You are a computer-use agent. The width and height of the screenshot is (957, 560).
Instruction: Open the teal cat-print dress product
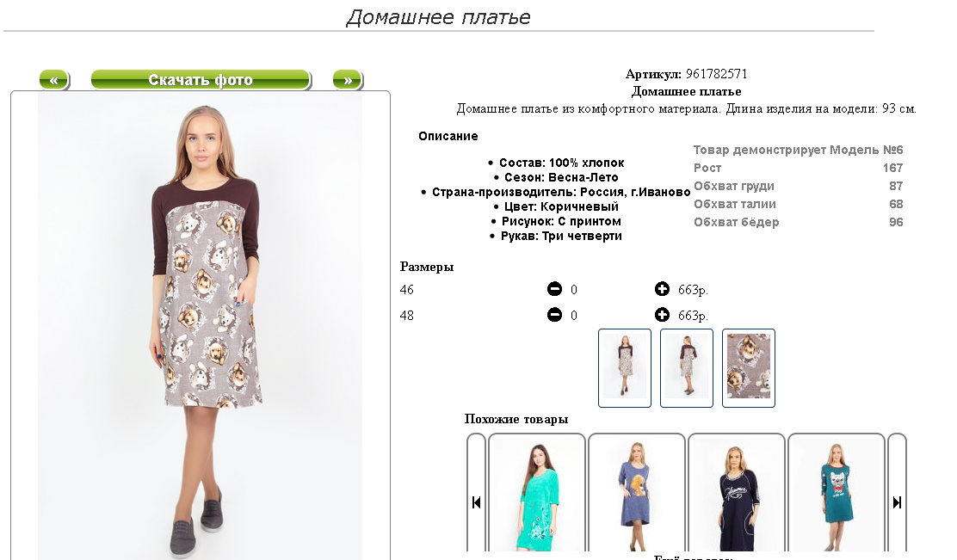click(837, 494)
